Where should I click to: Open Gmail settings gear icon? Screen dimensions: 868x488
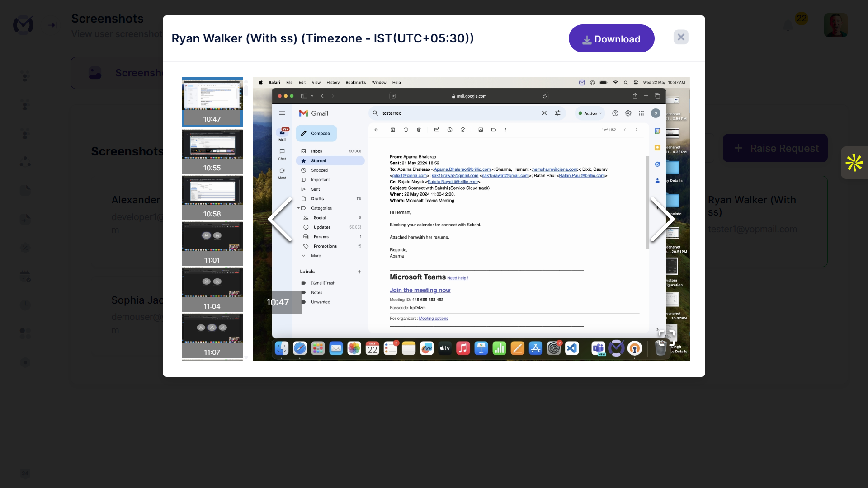click(x=628, y=113)
